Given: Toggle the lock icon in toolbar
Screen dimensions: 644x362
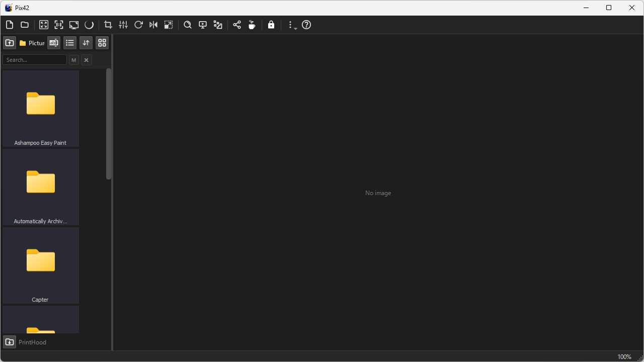Looking at the screenshot, I should 271,25.
